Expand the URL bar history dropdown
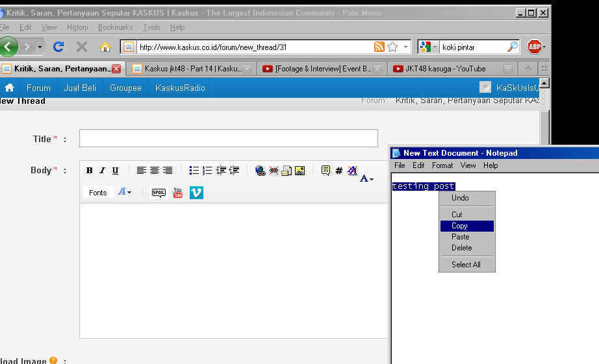The image size is (599, 364). [405, 47]
